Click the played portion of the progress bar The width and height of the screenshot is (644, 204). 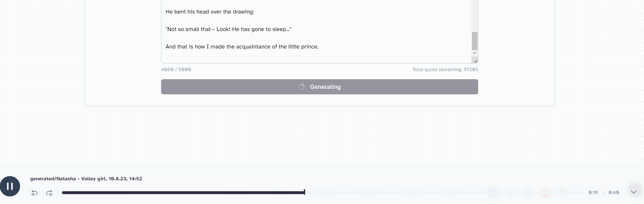(x=183, y=193)
